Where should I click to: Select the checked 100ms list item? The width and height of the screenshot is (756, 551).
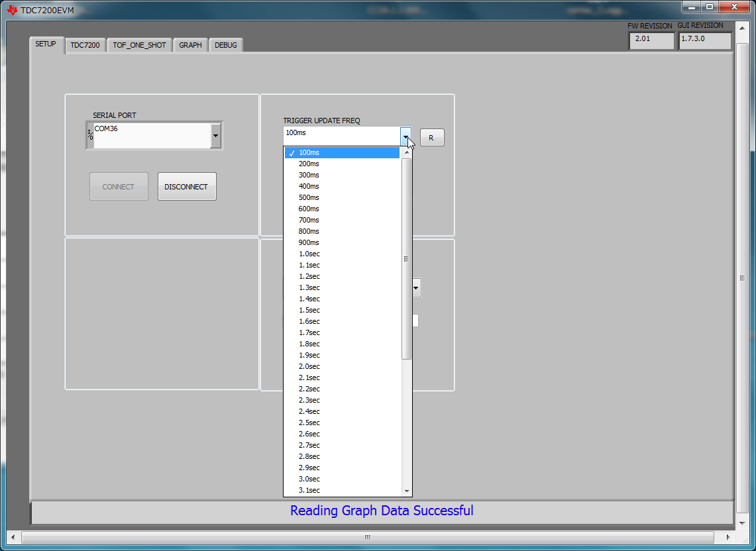pos(343,152)
